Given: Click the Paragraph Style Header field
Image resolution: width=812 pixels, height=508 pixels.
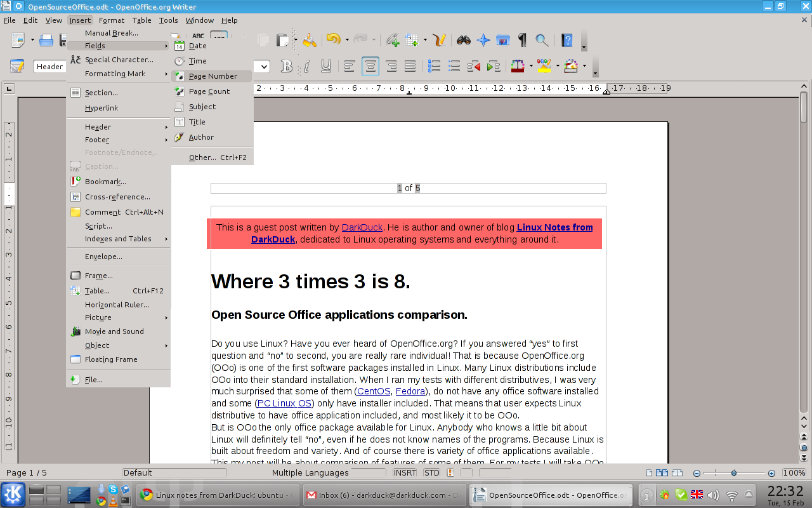Looking at the screenshot, I should (51, 67).
